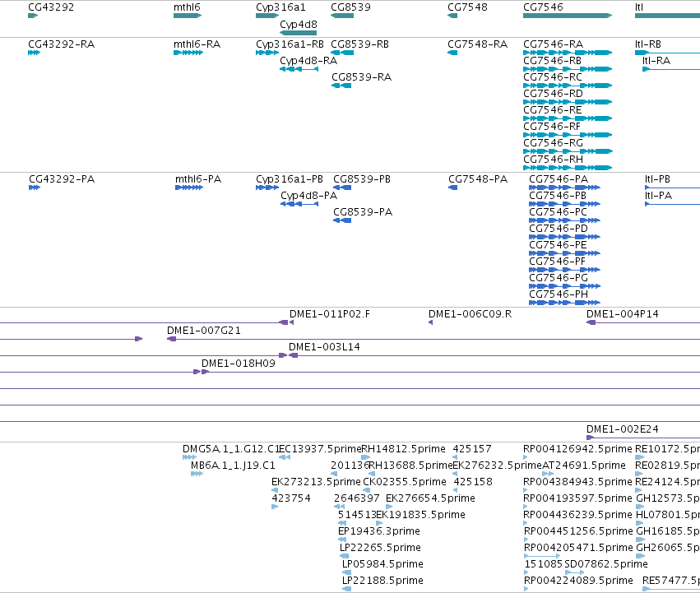
Task: Click the Cyp316a1-RB transcript label
Action: click(290, 44)
